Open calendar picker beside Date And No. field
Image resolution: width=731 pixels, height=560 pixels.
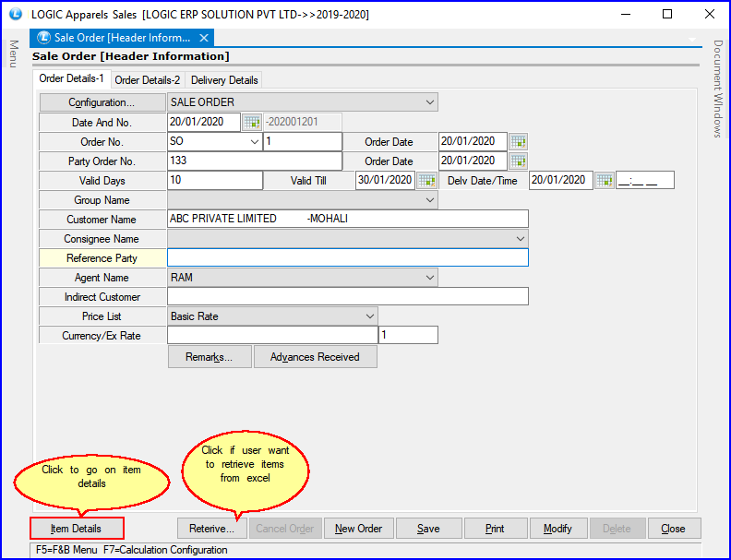point(252,123)
